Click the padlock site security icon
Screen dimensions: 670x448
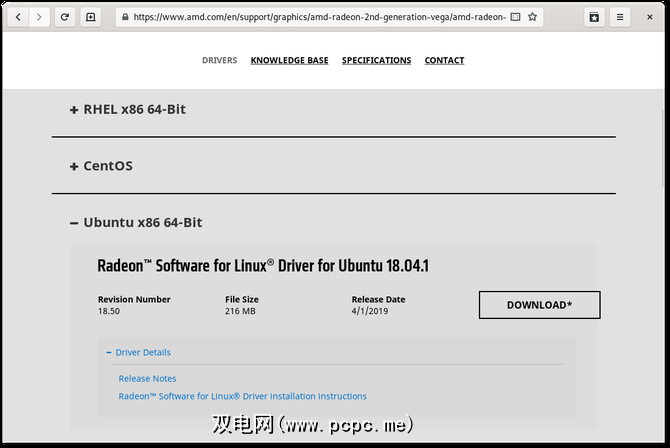(125, 17)
